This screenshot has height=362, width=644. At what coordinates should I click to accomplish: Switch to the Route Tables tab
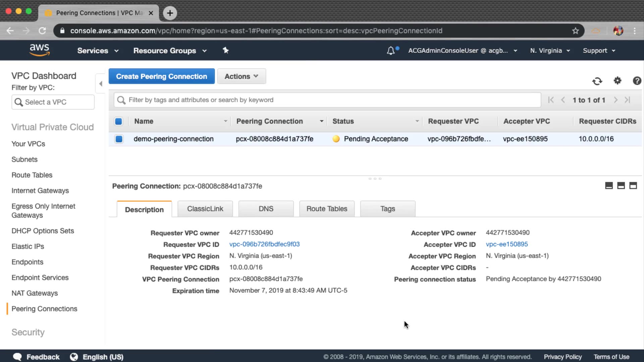click(x=327, y=209)
